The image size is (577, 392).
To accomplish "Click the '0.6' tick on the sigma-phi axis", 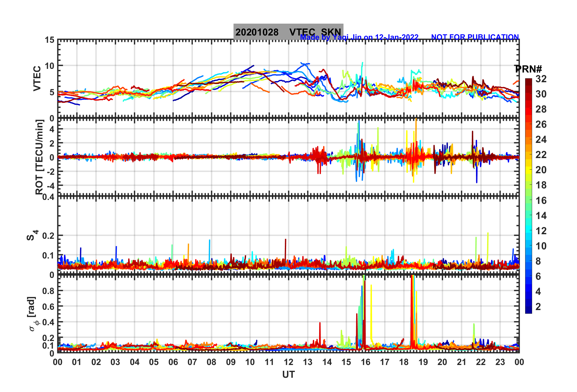I will (49, 306).
